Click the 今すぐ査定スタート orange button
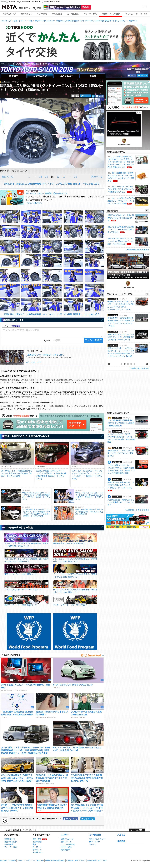The image size is (150, 868). (x=76, y=424)
